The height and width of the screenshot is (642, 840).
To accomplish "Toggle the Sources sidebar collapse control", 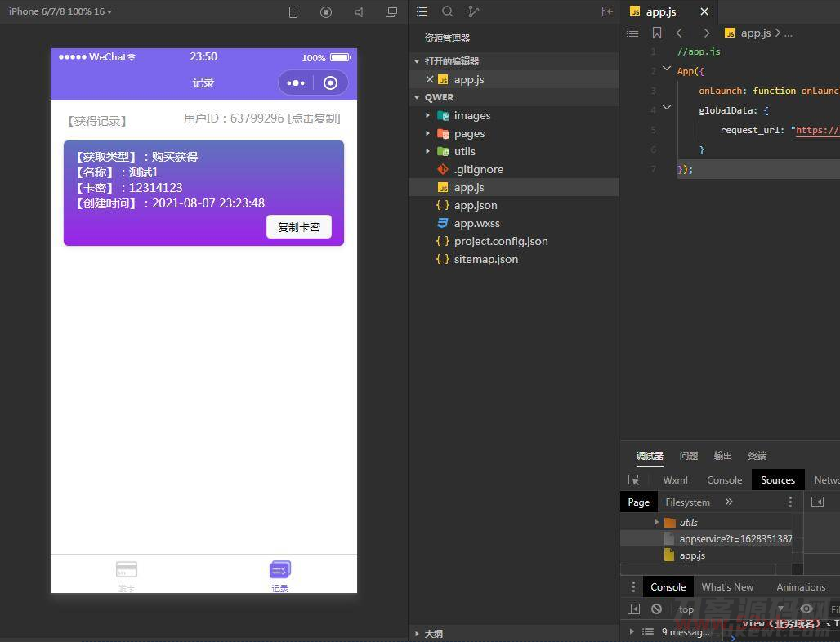I will click(x=819, y=502).
